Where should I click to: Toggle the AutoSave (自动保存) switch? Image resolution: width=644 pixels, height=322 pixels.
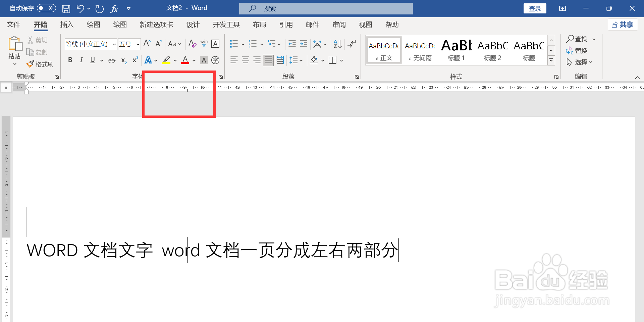pyautogui.click(x=46, y=8)
